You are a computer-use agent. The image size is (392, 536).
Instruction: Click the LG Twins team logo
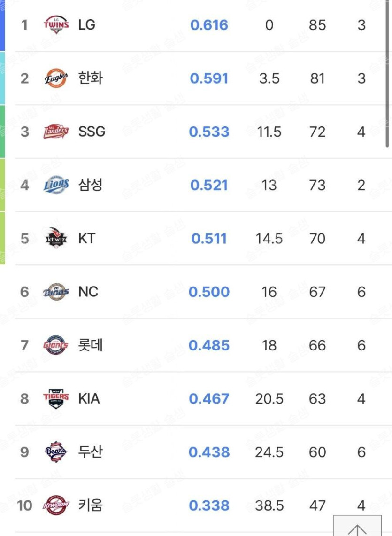tap(56, 24)
